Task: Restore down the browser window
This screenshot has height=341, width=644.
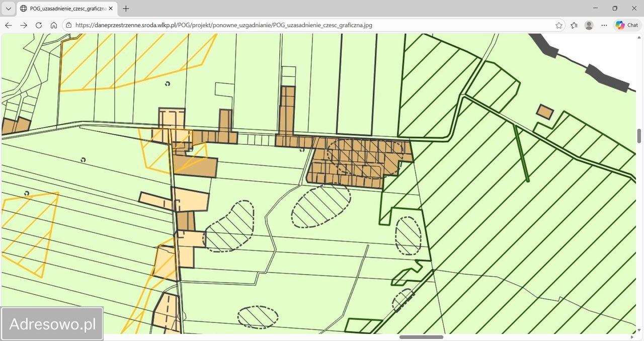Action: tap(615, 9)
